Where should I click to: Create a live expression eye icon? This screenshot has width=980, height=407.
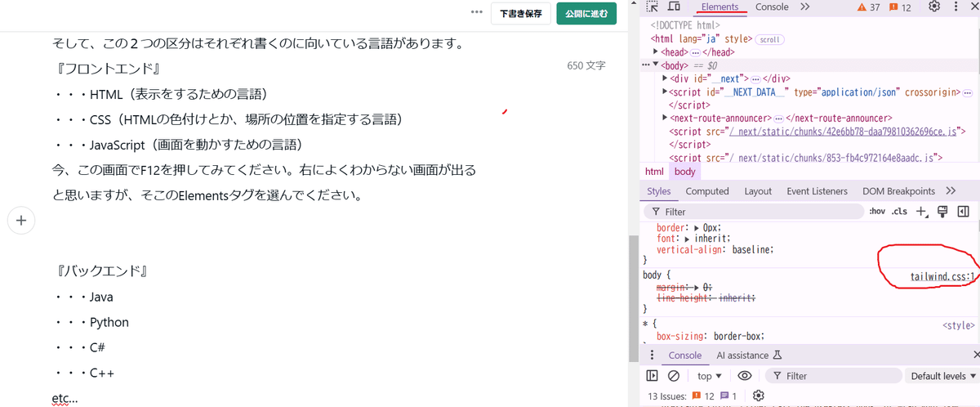[x=744, y=376]
